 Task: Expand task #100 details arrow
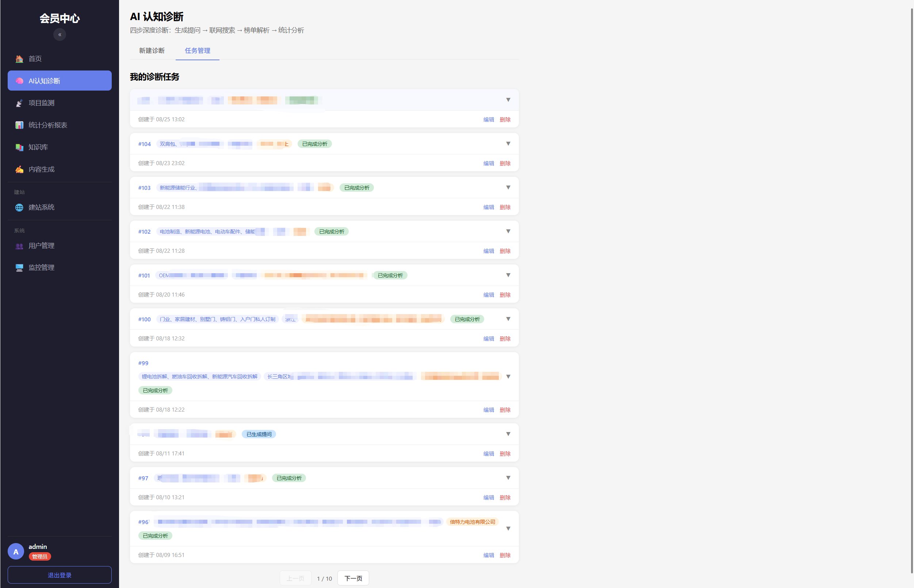(x=508, y=319)
